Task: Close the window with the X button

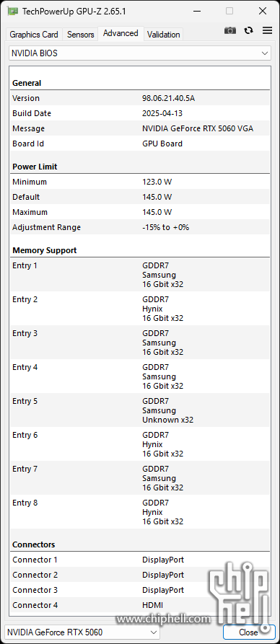Action: point(263,11)
